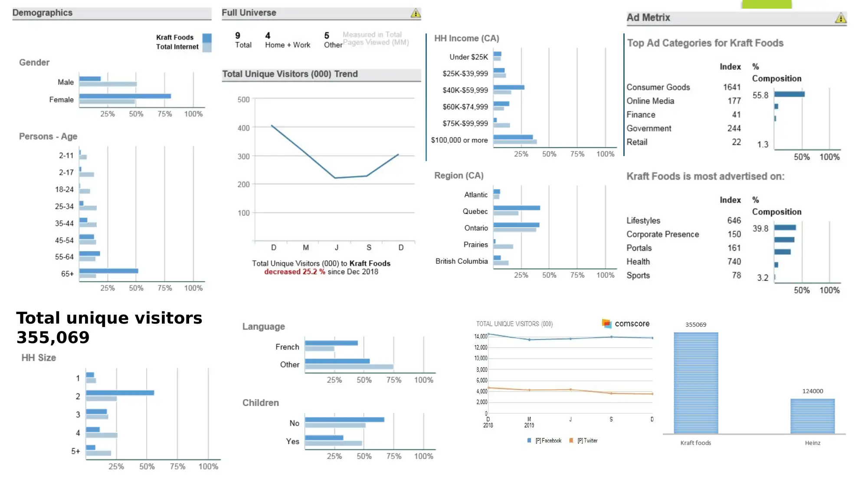The image size is (868, 488).
Task: Click the HH Size 5+ label
Action: click(x=75, y=452)
